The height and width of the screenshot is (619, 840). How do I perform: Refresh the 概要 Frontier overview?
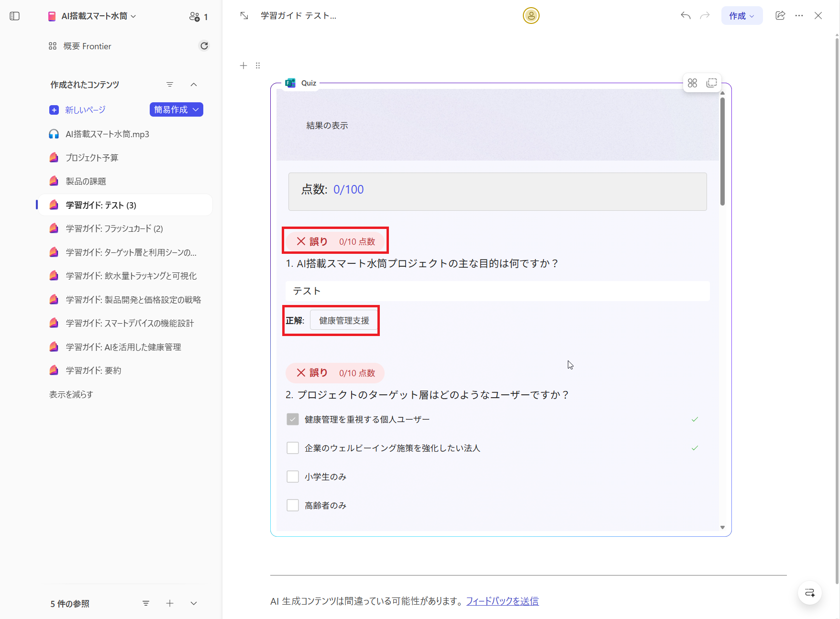(204, 45)
